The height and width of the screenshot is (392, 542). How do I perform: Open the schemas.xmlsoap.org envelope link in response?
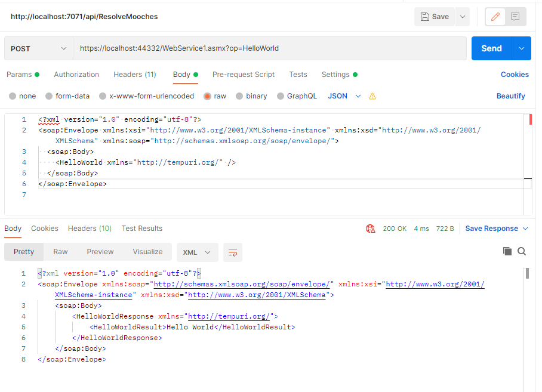point(242,284)
